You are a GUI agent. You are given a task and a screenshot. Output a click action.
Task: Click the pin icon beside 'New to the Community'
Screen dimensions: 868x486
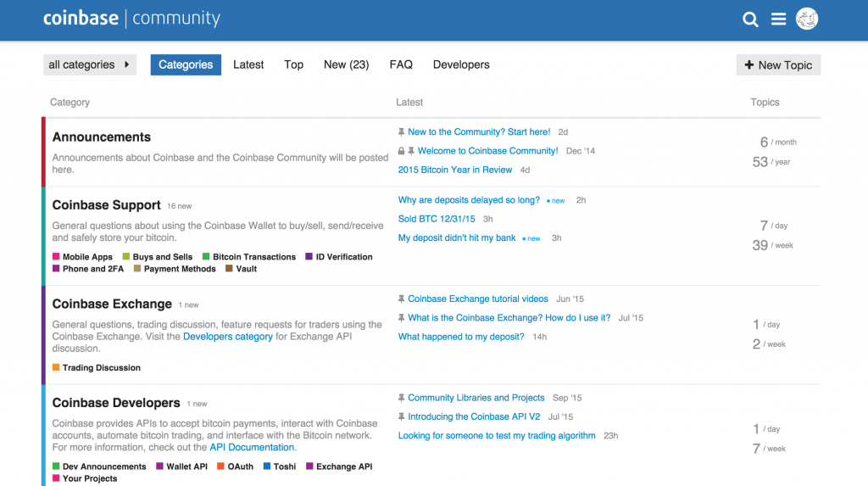[x=401, y=132]
